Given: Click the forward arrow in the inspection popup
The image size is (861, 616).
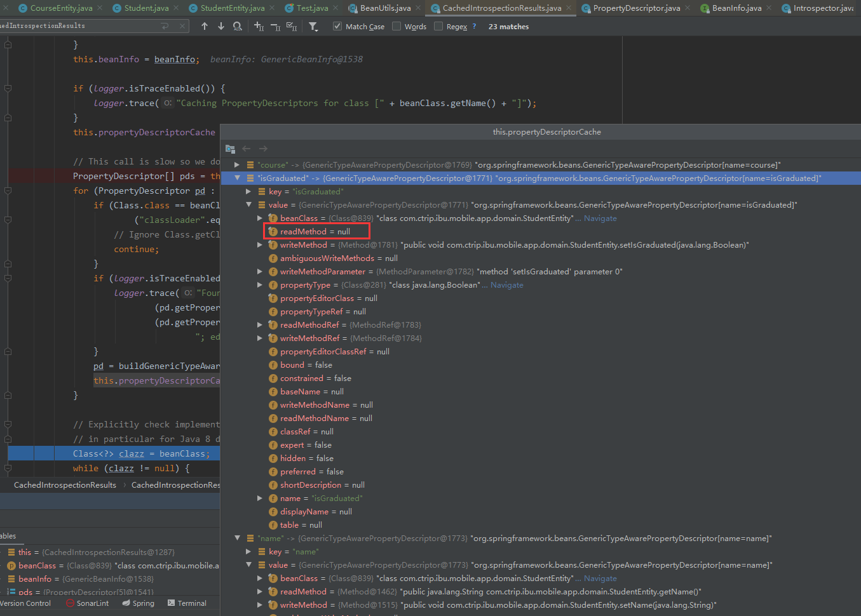Looking at the screenshot, I should [x=263, y=148].
